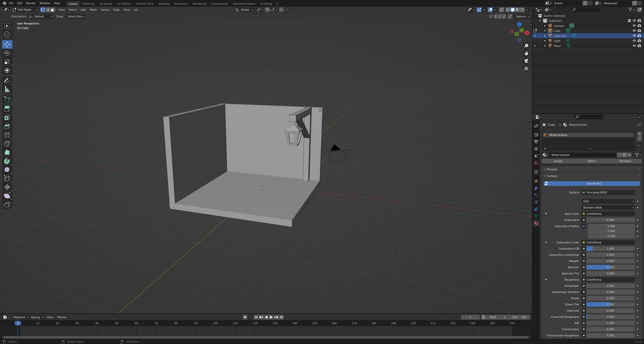Switch to the Shading workspace tab
This screenshot has width=644, height=344.
pos(163,4)
